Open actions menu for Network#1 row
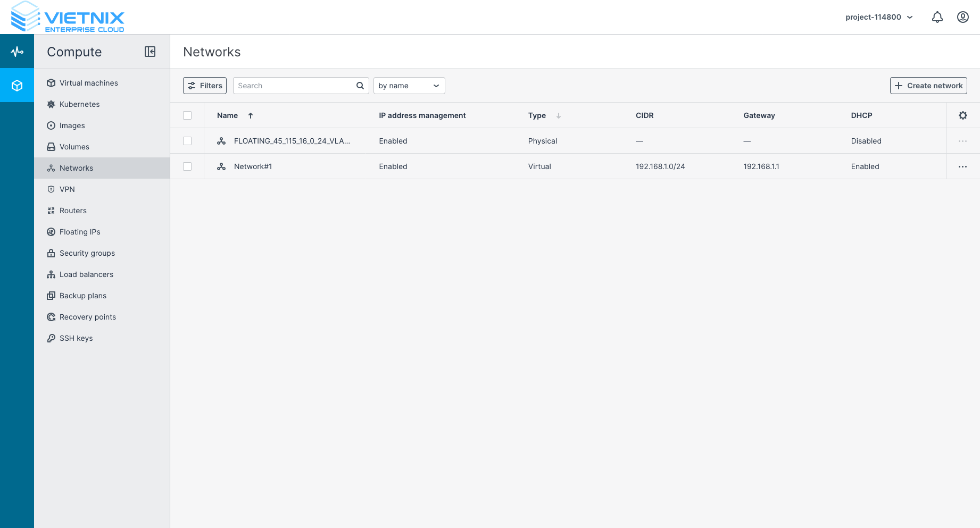 (x=962, y=166)
